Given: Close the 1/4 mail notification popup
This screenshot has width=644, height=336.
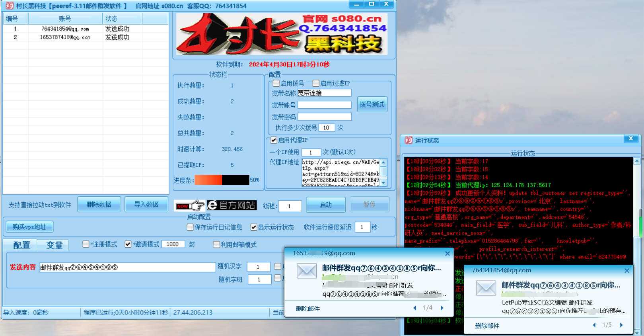Looking at the screenshot, I should tap(447, 254).
